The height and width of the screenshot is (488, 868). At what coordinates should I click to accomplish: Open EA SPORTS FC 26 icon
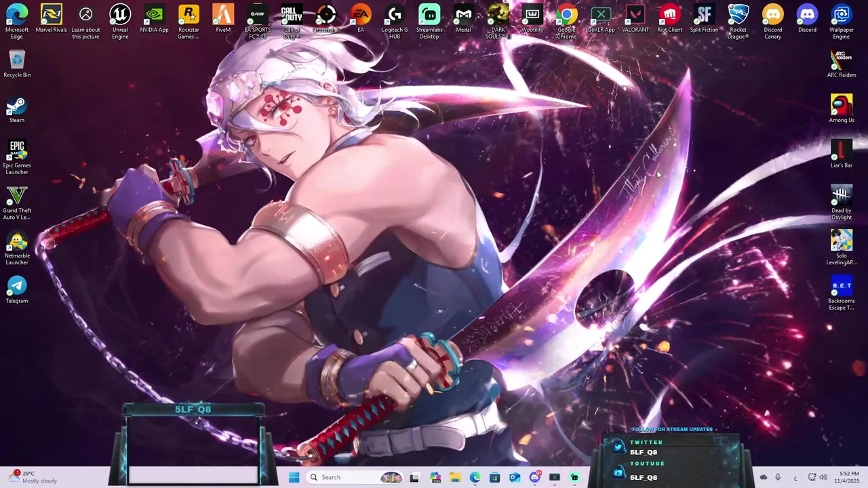258,21
